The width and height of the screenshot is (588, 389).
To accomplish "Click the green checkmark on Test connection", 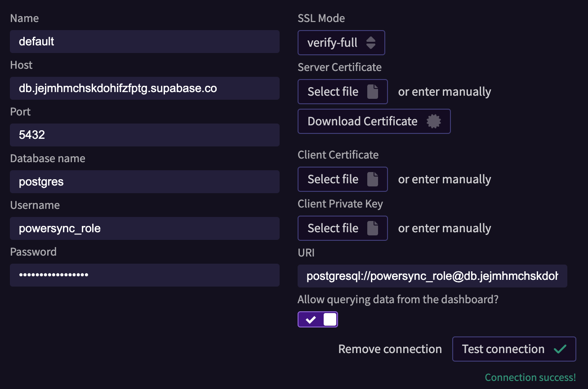I will point(560,349).
